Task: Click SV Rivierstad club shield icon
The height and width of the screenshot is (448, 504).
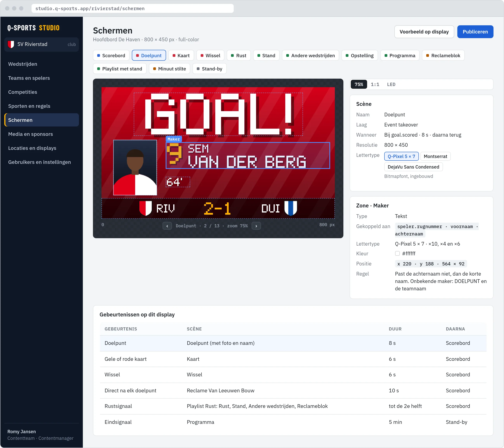Action: point(11,44)
